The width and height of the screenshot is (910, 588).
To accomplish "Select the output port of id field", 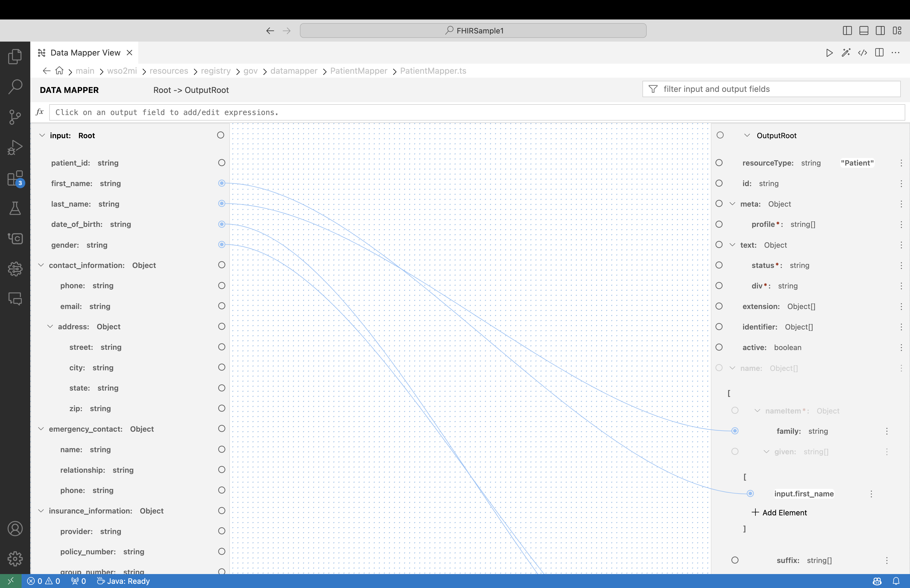I will click(x=719, y=183).
